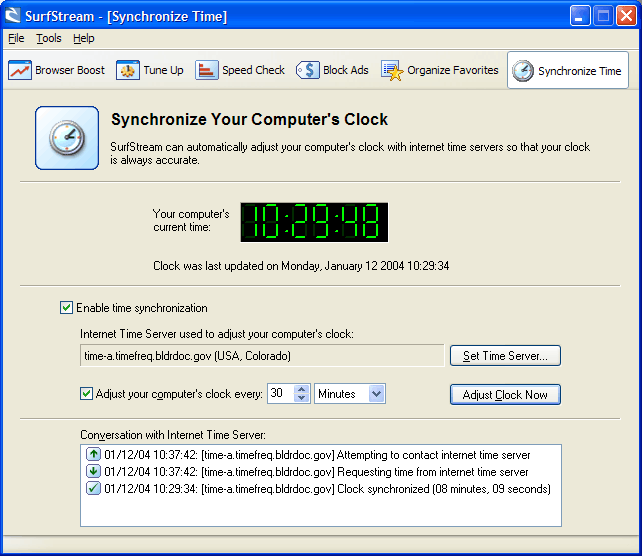Image resolution: width=642 pixels, height=556 pixels.
Task: Open the Help menu
Action: point(84,38)
